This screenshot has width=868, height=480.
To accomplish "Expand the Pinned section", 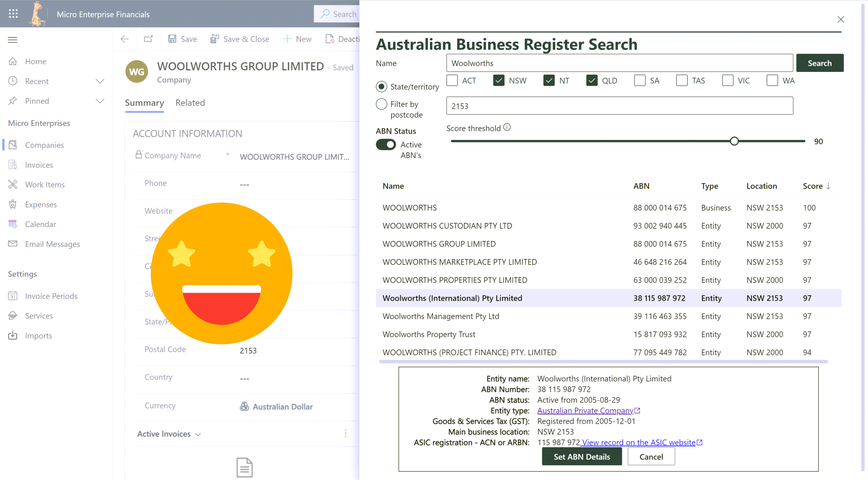I will (x=100, y=101).
